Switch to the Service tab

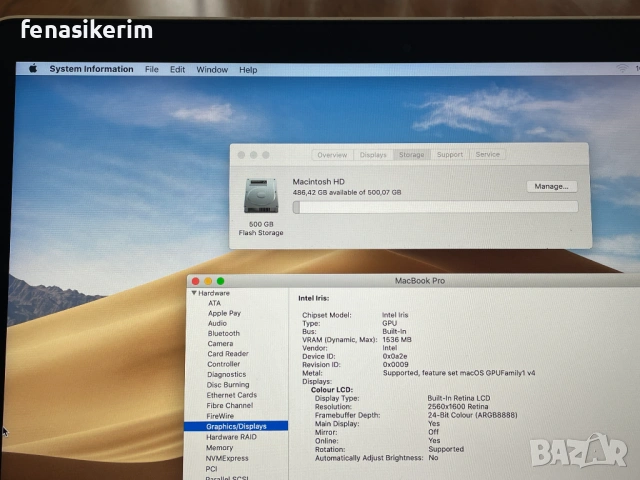pos(487,154)
